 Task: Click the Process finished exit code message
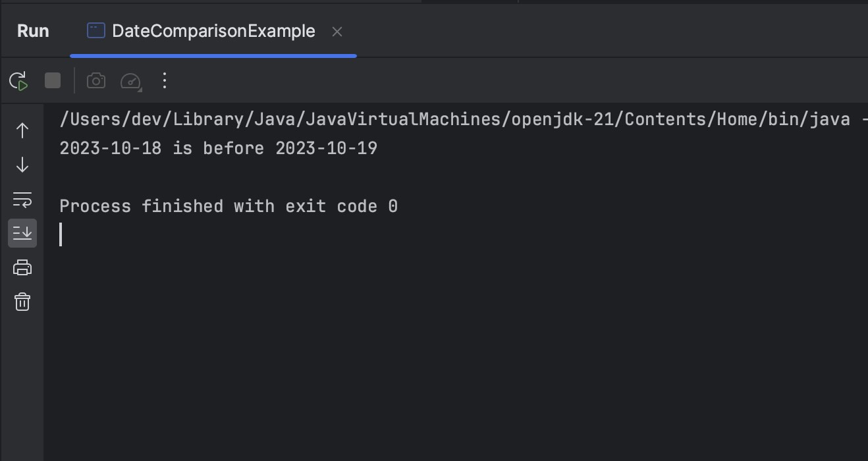(228, 205)
